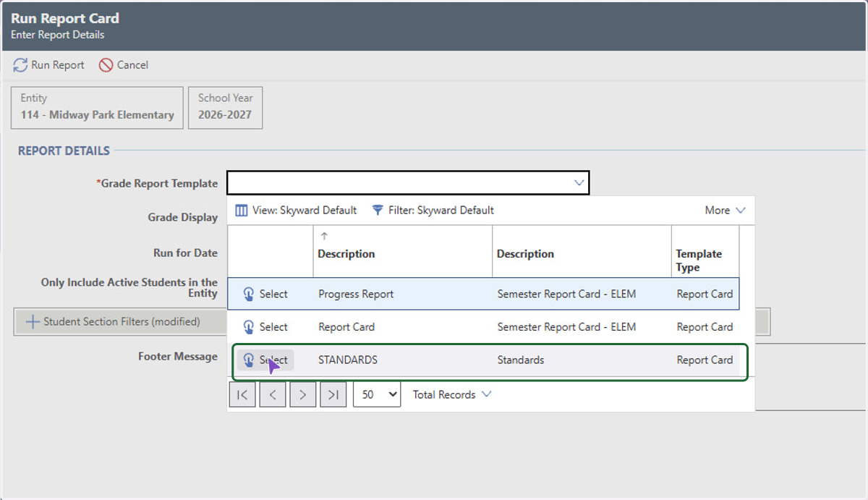
Task: Click Select icon in STANDARDS row
Action: tap(249, 360)
